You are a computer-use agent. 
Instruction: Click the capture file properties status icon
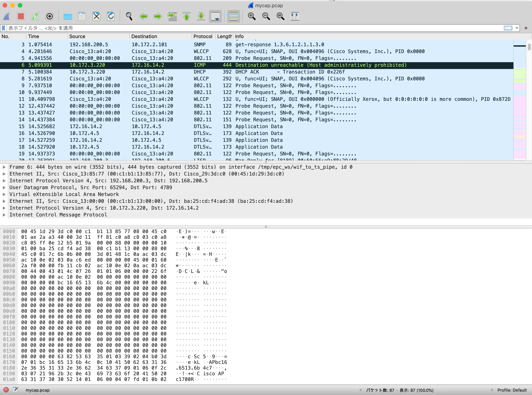click(16, 390)
